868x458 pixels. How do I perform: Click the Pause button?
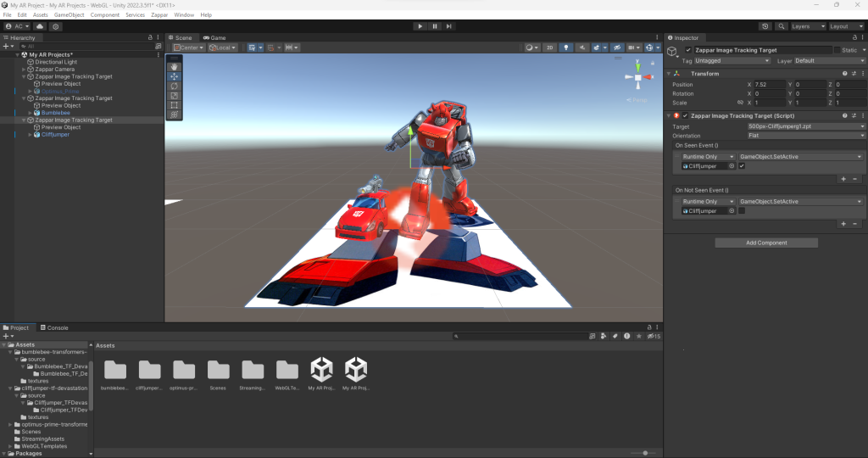434,26
